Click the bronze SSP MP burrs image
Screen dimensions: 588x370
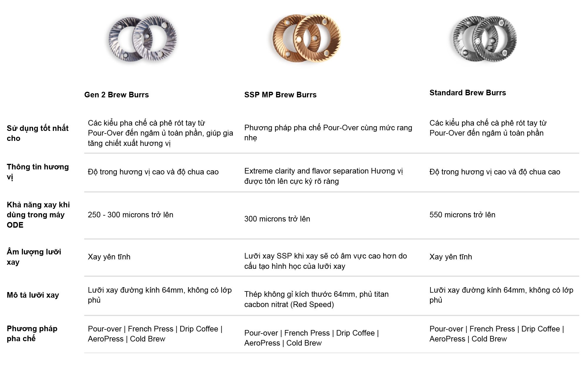307,38
